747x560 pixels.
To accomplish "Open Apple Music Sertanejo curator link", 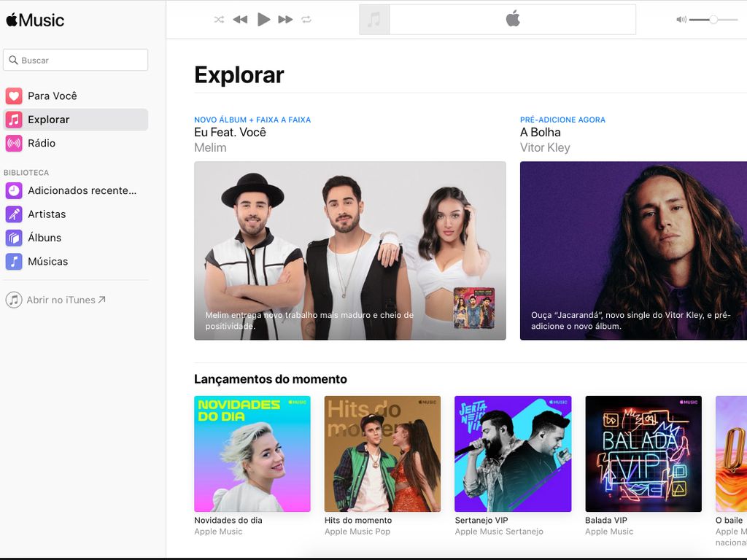I will (499, 532).
